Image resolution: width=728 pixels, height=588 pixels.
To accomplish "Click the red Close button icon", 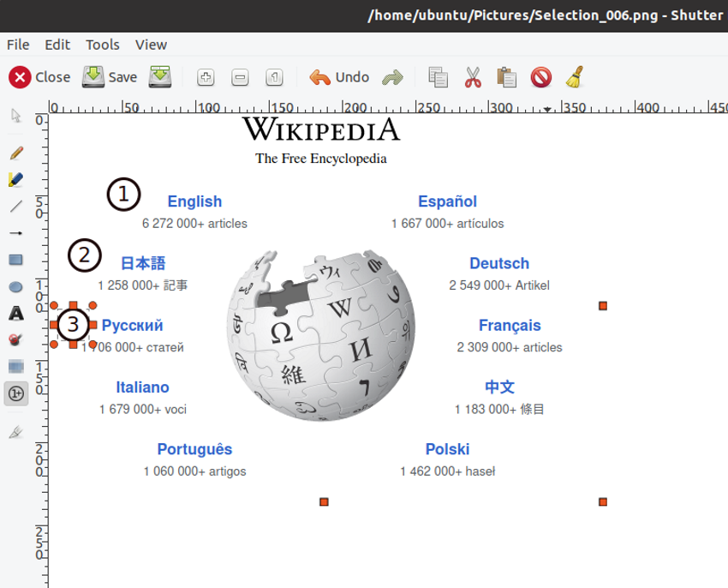I will [x=20, y=77].
